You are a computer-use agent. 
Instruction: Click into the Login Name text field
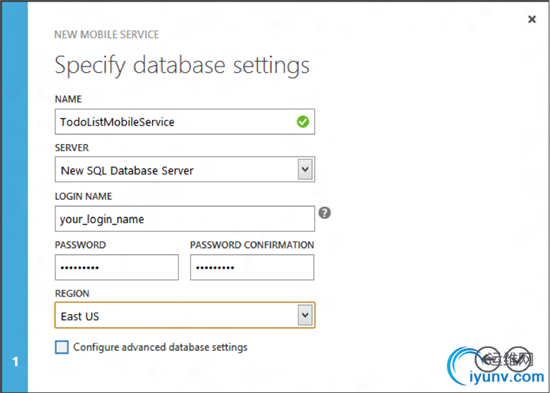point(185,219)
